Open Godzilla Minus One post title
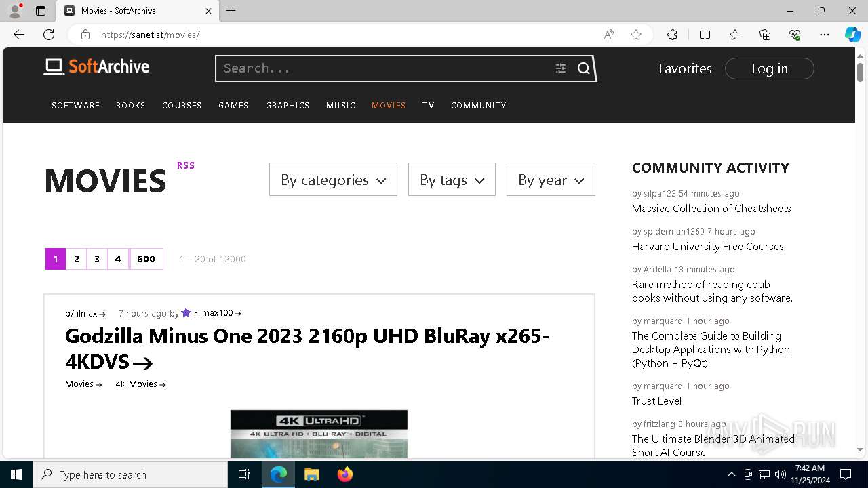The width and height of the screenshot is (868, 488). (307, 348)
